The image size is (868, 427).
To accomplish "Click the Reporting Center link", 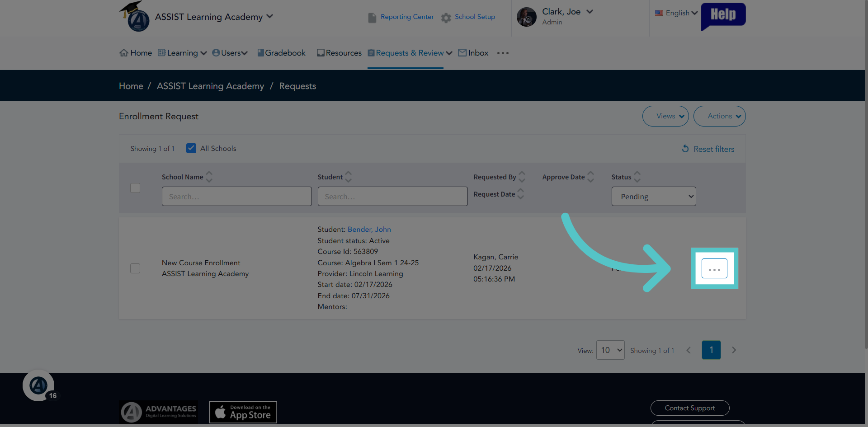I will (x=407, y=17).
